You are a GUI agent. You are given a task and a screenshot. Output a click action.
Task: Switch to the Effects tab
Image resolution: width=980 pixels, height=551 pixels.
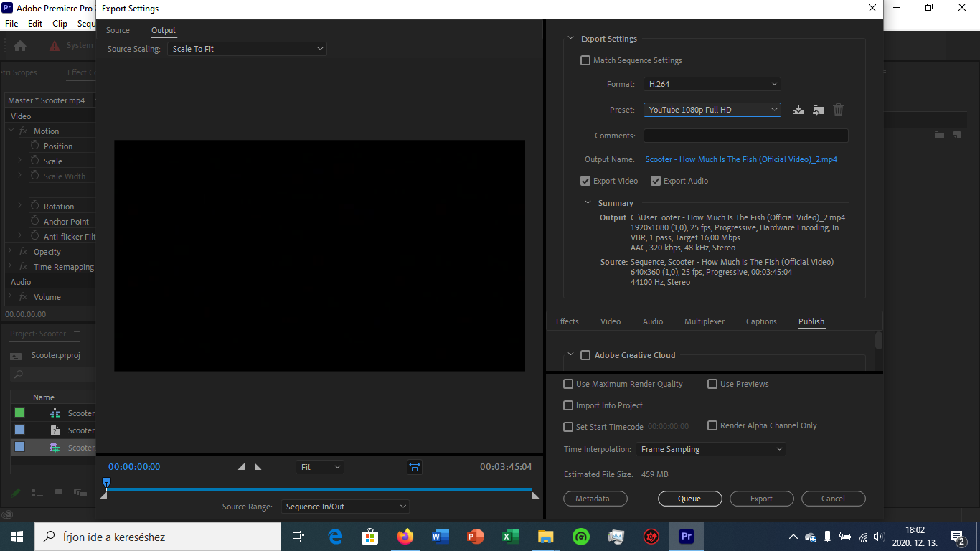(567, 321)
